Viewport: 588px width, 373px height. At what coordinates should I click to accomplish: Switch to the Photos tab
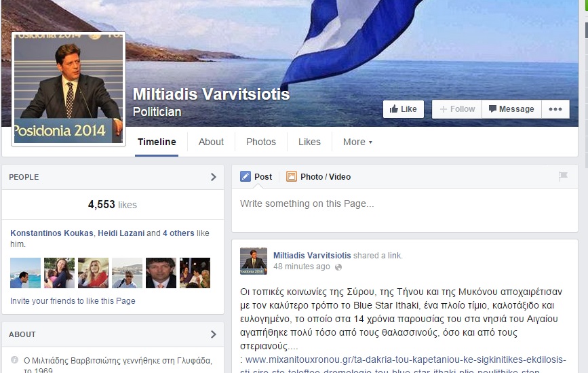(261, 142)
